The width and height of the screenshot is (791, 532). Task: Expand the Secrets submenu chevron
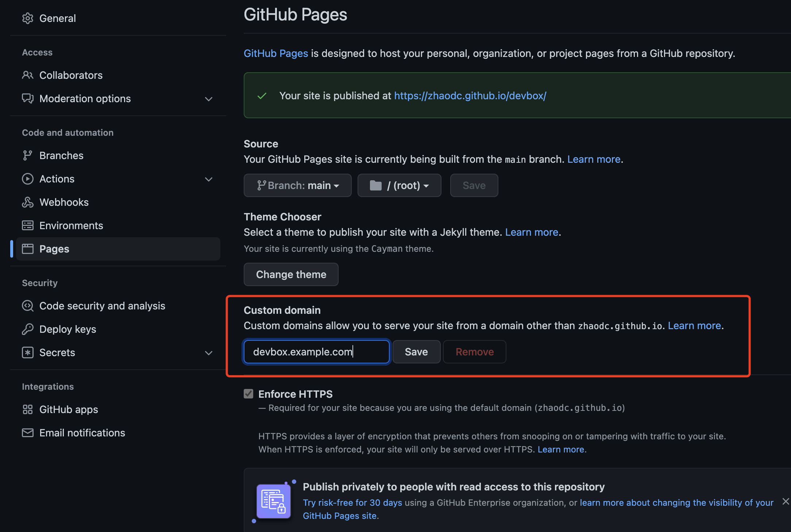209,353
